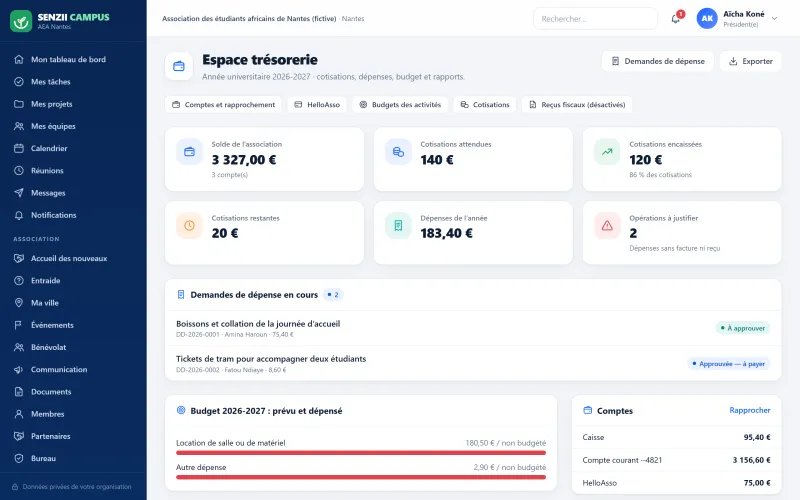This screenshot has height=500, width=800.
Task: Open the Comptes et rapprochement tab
Action: point(223,105)
